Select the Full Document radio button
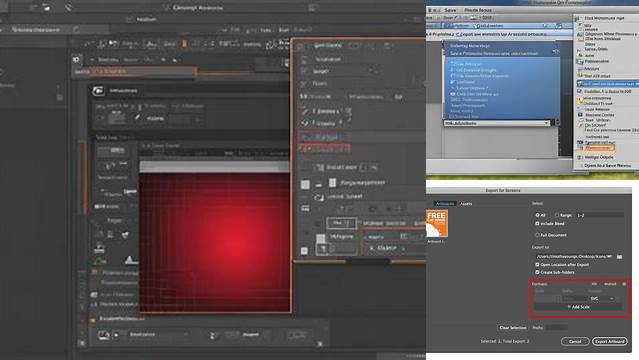The height and width of the screenshot is (360, 639). (537, 235)
